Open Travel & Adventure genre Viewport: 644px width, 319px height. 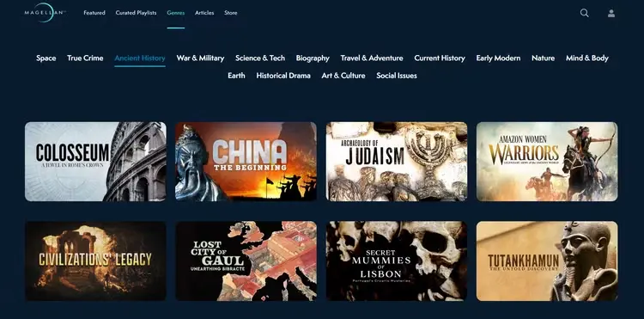point(372,58)
